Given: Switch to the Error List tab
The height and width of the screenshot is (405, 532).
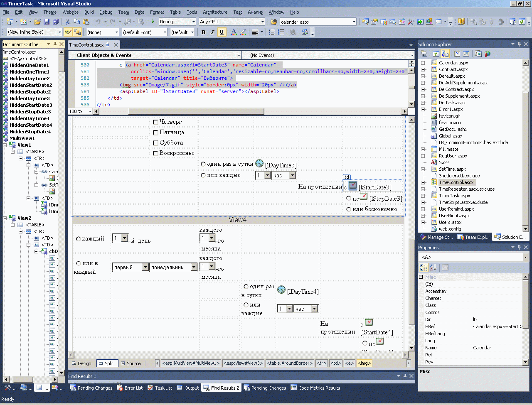Looking at the screenshot, I should 130,388.
